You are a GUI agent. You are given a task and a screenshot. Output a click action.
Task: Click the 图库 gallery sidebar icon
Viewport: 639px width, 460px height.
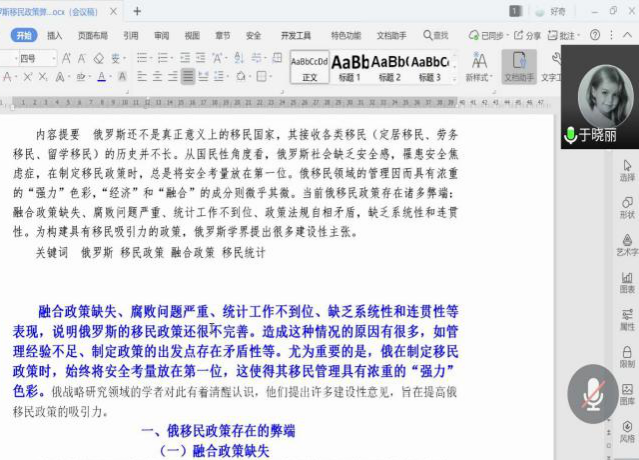(627, 395)
